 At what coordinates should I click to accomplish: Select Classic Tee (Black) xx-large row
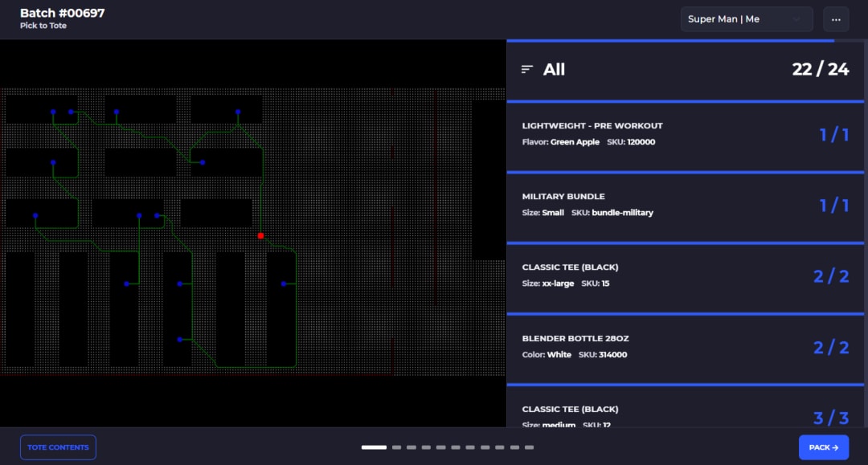(686, 277)
